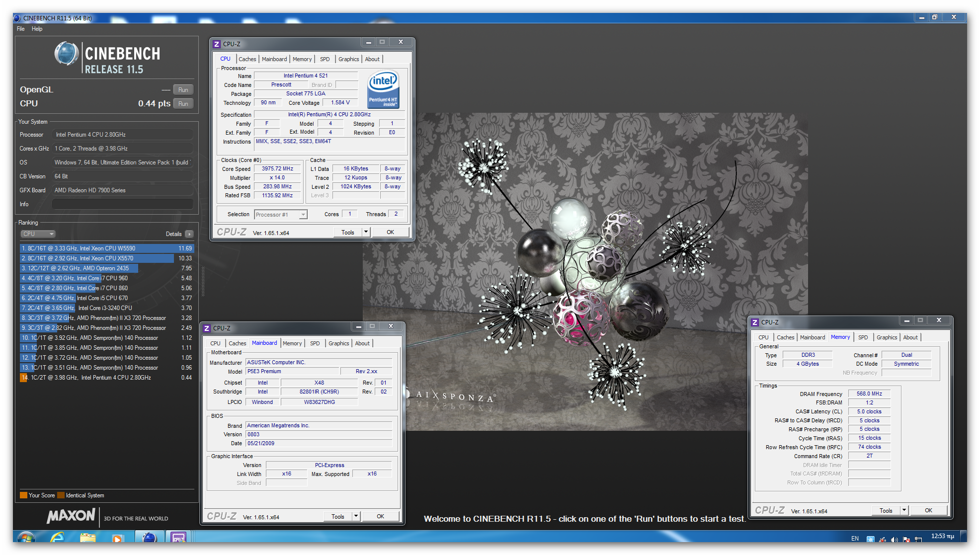The width and height of the screenshot is (980, 555).
Task: Open About tab in Memory CPU-Z window
Action: click(910, 337)
